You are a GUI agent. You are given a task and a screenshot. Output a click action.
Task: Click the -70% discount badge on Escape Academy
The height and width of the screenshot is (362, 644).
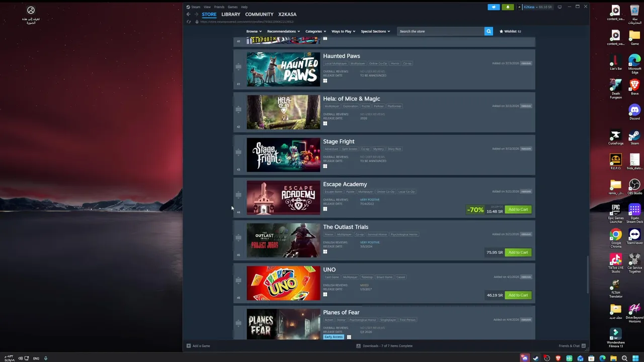(475, 210)
